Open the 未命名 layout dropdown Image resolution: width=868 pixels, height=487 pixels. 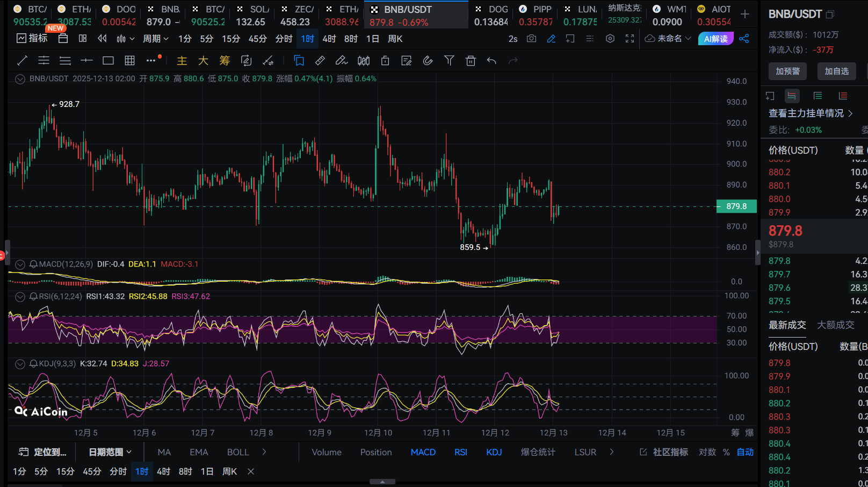tap(668, 39)
